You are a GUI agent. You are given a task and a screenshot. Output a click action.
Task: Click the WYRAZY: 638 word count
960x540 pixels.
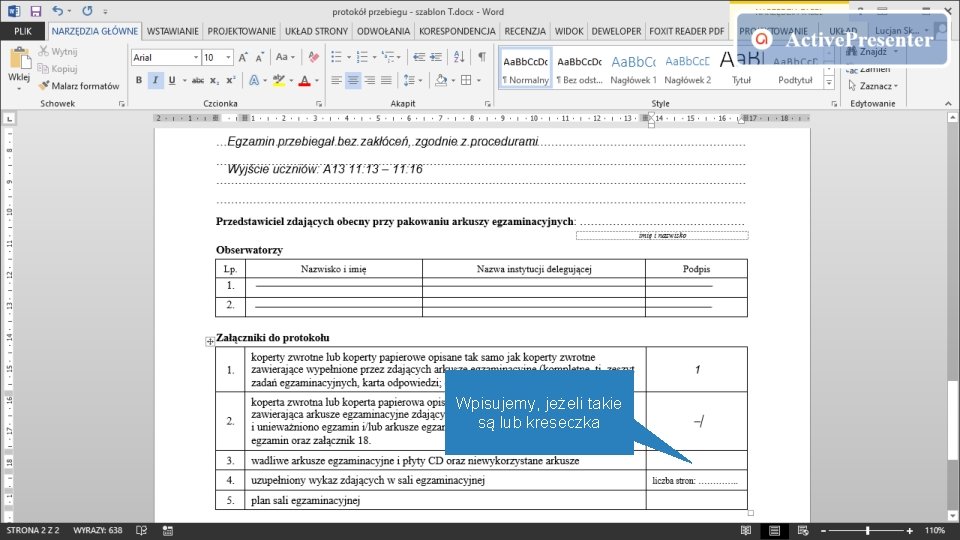[x=97, y=531]
